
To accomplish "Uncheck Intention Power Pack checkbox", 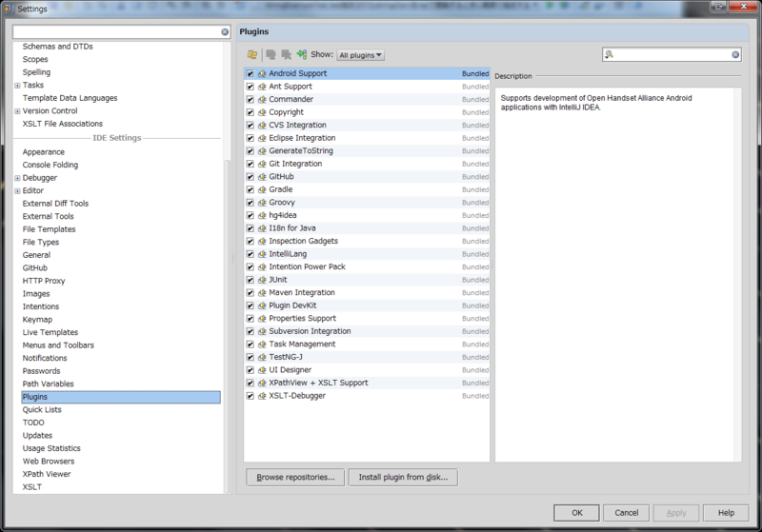I will (250, 267).
